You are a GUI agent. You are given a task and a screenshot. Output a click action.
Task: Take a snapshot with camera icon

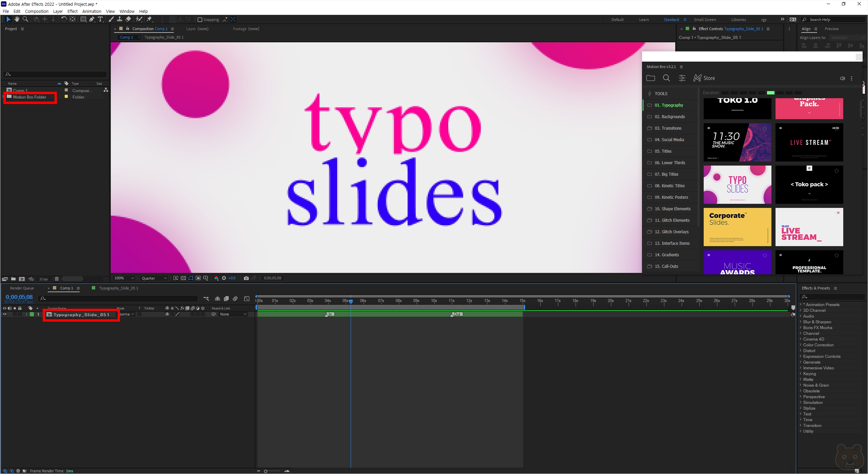[x=246, y=278]
